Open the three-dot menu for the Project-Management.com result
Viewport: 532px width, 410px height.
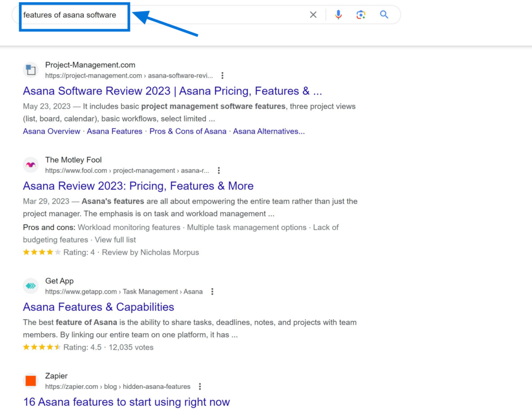222,75
